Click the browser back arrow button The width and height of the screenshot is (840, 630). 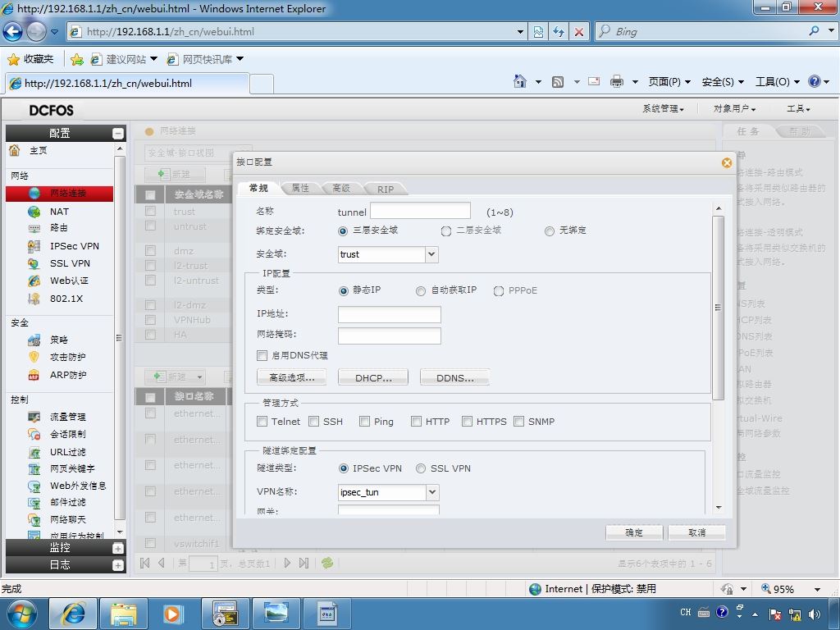pyautogui.click(x=13, y=32)
